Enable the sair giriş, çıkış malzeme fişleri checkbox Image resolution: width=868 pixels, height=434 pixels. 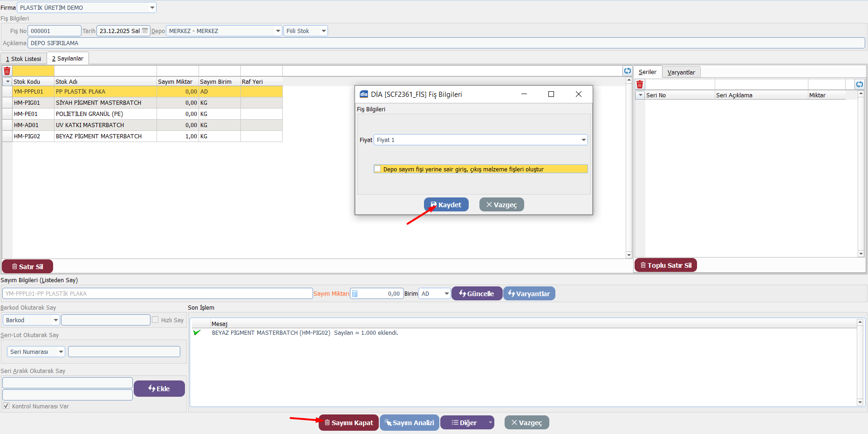378,169
